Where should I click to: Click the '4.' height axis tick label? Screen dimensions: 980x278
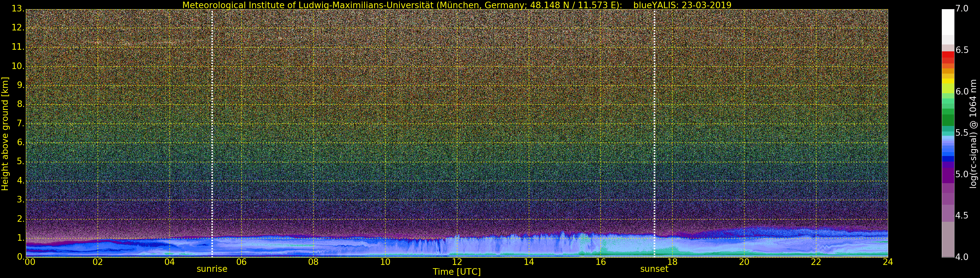pos(21,181)
